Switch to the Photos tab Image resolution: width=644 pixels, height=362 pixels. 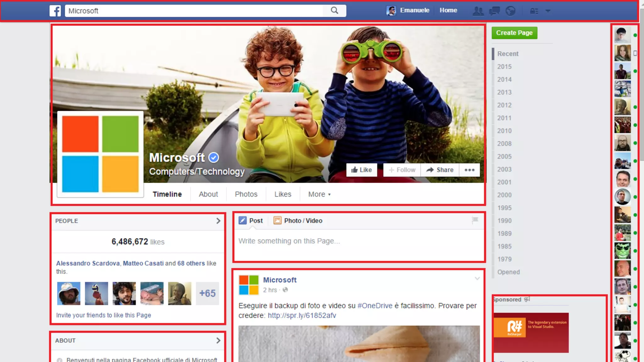[x=246, y=194]
